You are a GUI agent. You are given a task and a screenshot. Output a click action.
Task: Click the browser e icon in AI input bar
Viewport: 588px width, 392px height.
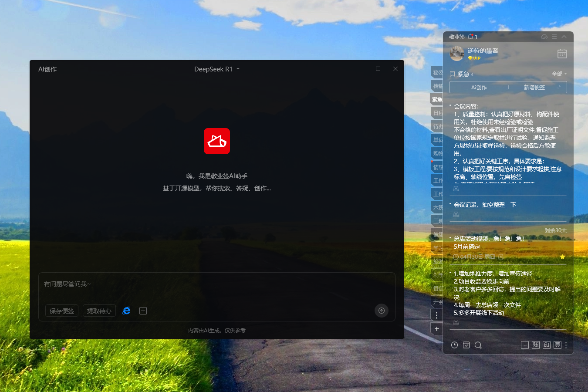126,311
